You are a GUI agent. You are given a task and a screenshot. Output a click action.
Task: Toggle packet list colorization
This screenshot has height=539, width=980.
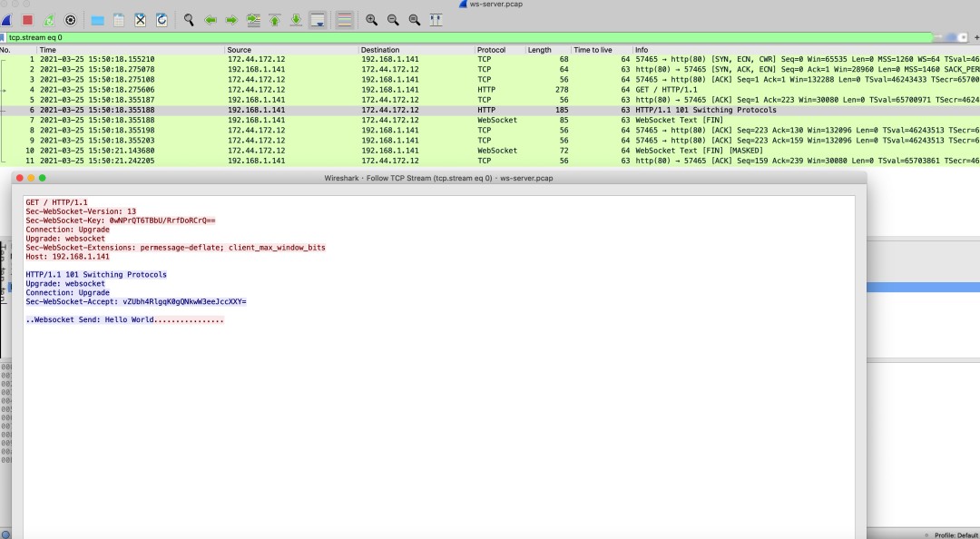[345, 19]
